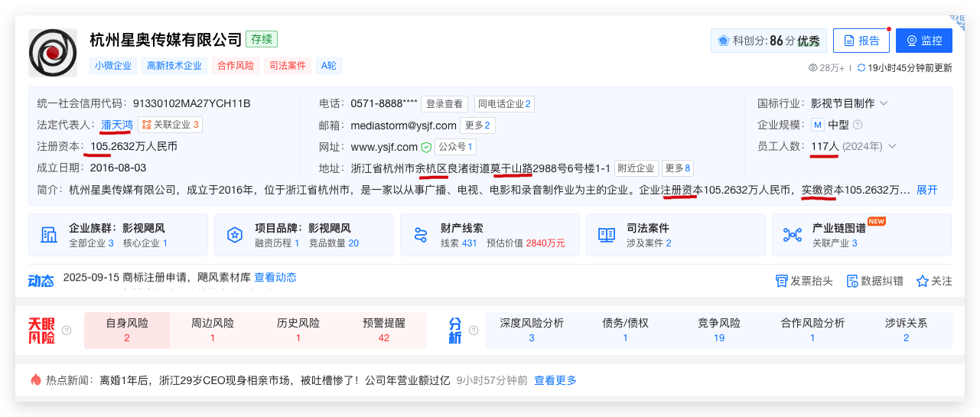Screen dimensions: 980x417
Task: Open 全部企业 3 link
Action: pyautogui.click(x=91, y=243)
